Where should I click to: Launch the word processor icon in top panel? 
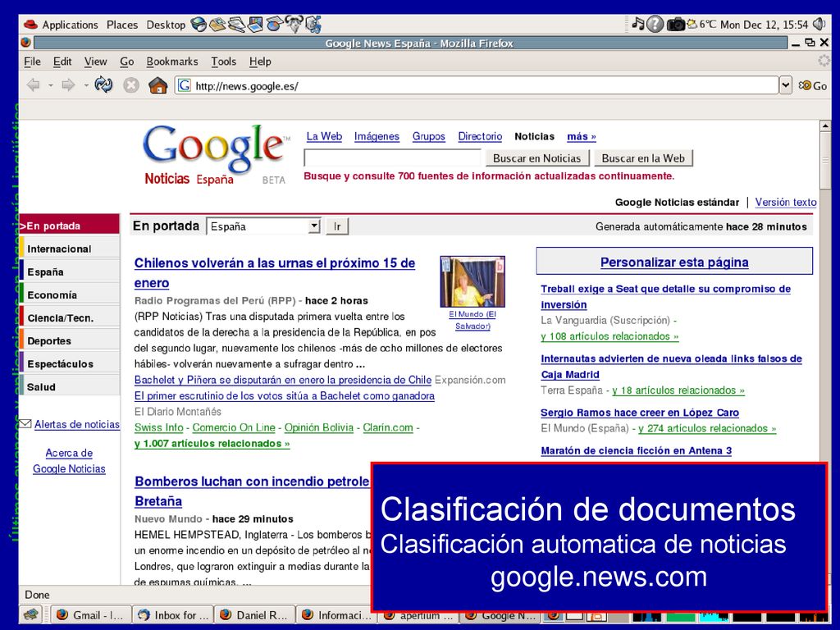pos(236,25)
